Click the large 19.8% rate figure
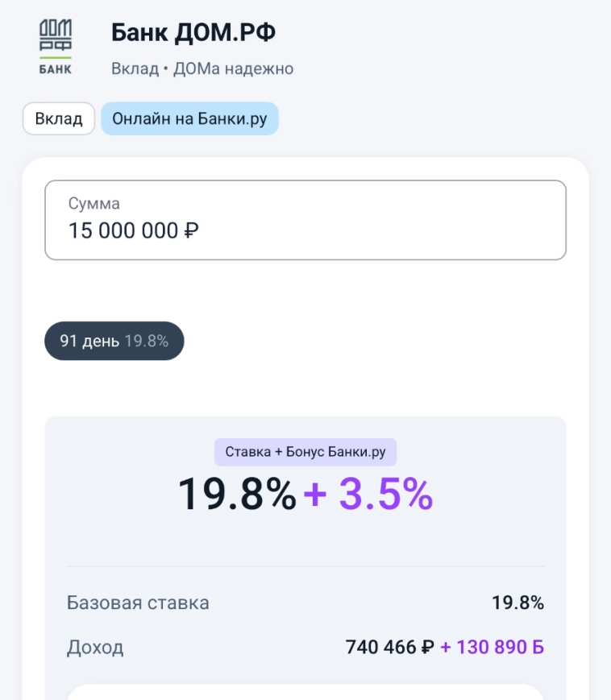The width and height of the screenshot is (611, 700). tap(237, 494)
